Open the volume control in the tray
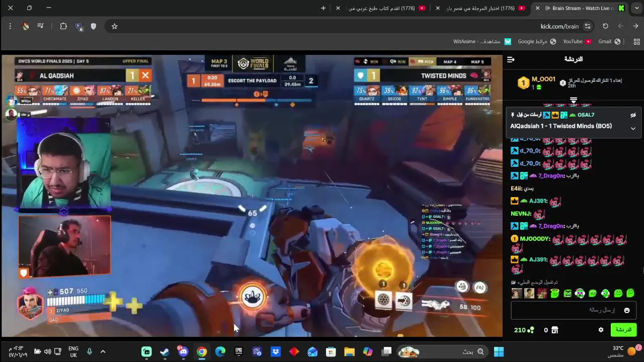Viewport: 644px width, 362px height. pyautogui.click(x=47, y=351)
